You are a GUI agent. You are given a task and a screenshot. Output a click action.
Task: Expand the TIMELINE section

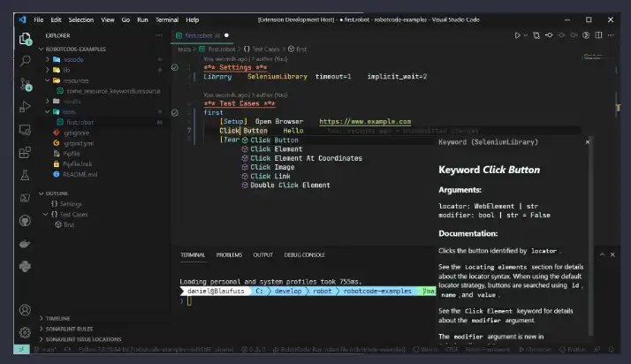(41, 318)
